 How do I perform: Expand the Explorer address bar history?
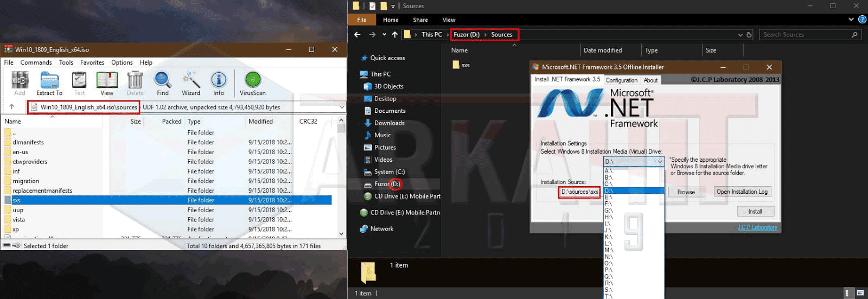pos(740,35)
